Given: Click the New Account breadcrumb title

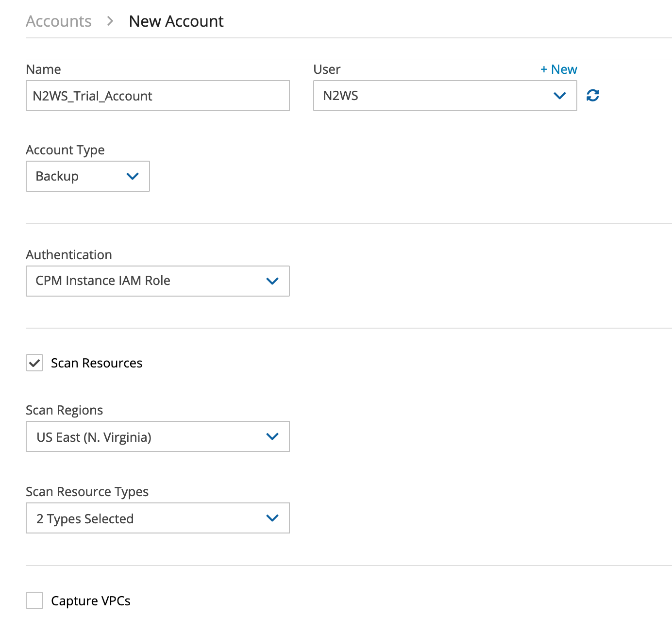Looking at the screenshot, I should pyautogui.click(x=176, y=21).
